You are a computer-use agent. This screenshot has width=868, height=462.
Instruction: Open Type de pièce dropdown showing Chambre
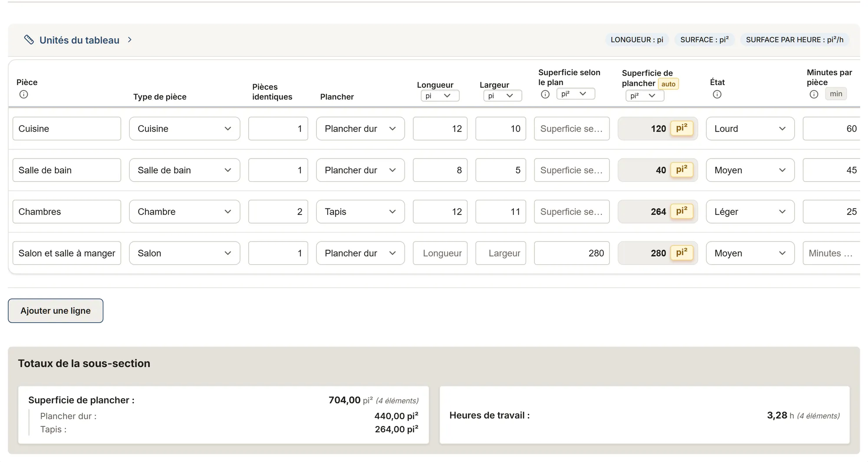(184, 212)
